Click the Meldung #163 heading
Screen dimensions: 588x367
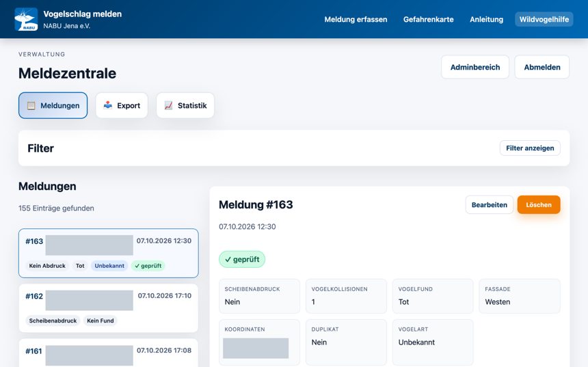click(x=256, y=204)
